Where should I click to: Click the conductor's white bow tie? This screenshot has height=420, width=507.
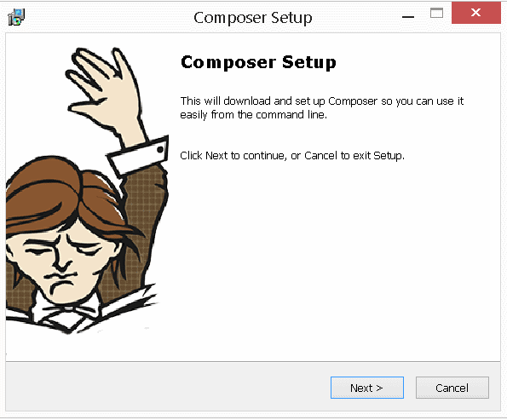point(70,314)
